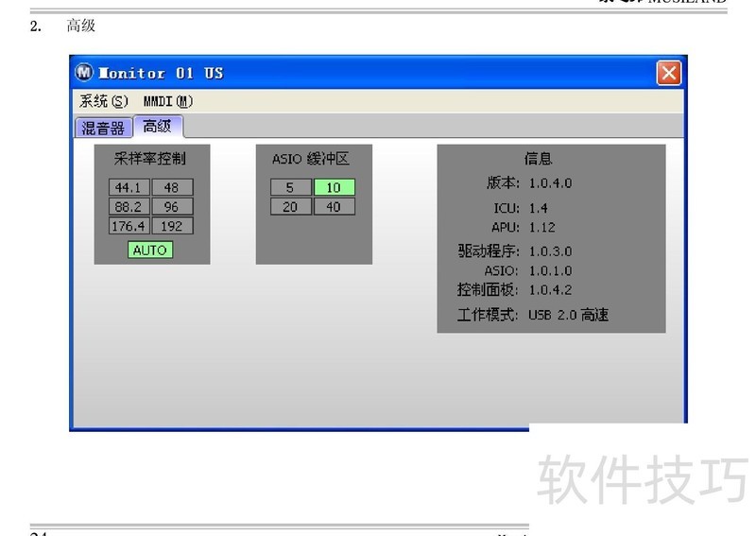The image size is (756, 536).
Task: Choose the 48 sample rate button
Action: (172, 187)
